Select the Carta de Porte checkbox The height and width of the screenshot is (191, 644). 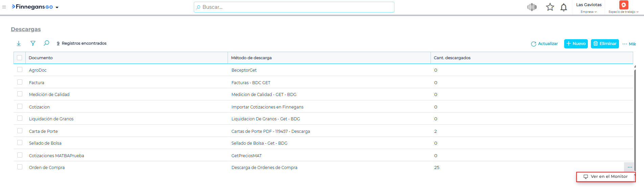coord(20,131)
